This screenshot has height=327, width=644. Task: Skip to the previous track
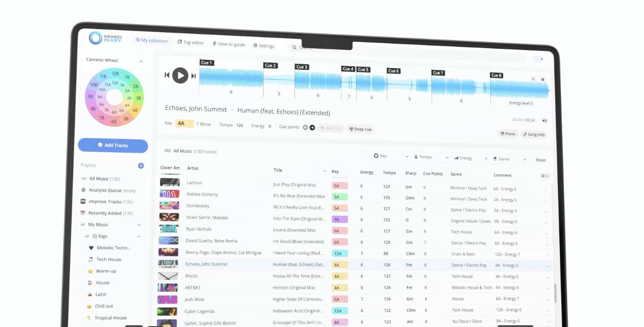(167, 75)
